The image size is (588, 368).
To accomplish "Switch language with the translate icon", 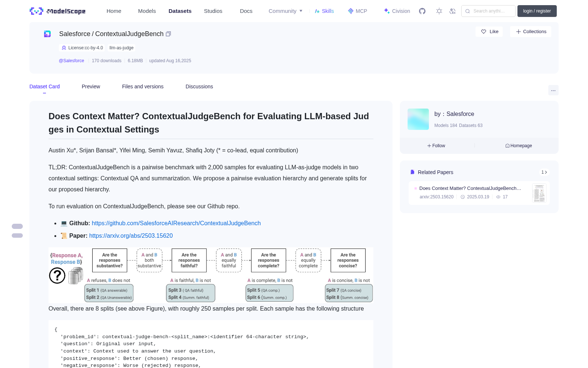I will [x=453, y=11].
